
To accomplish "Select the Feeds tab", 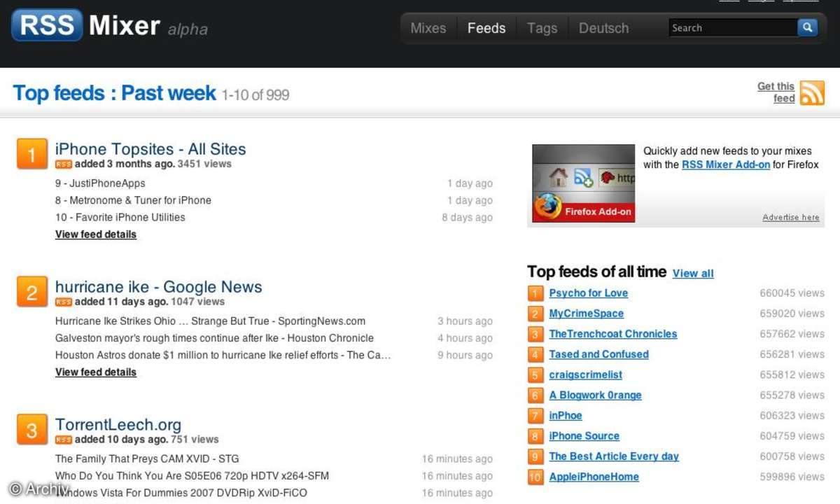I will [x=486, y=28].
